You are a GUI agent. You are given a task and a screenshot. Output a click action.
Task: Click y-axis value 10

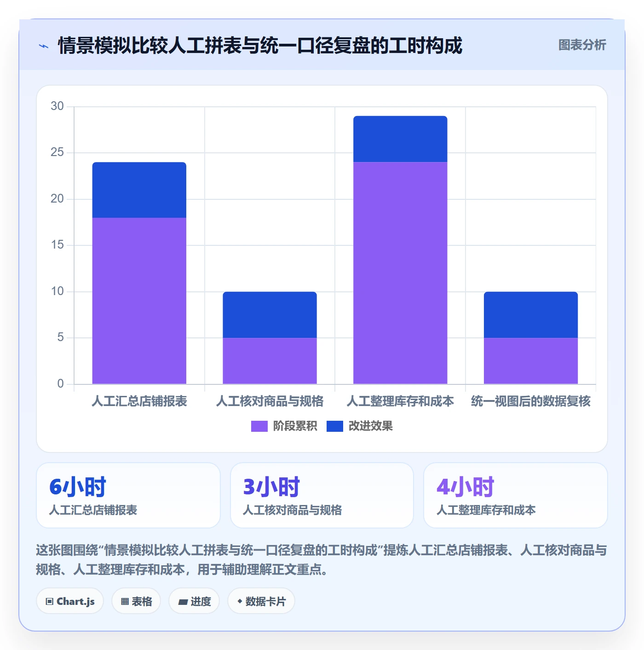pos(57,291)
